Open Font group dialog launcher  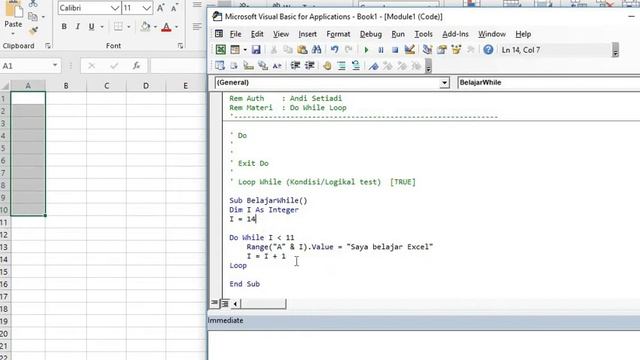coord(180,46)
